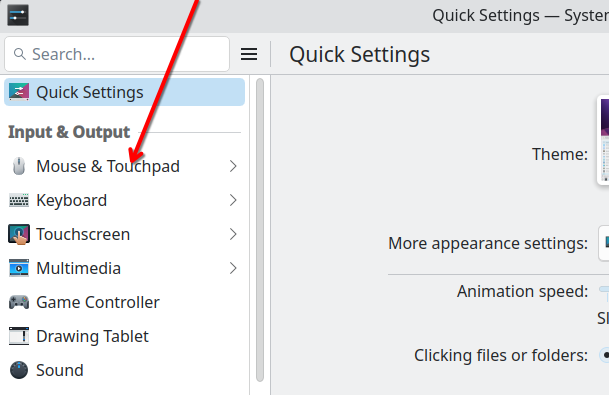Screen dimensions: 609x395
Task: Click the Drawing Tablet icon
Action: (19, 336)
